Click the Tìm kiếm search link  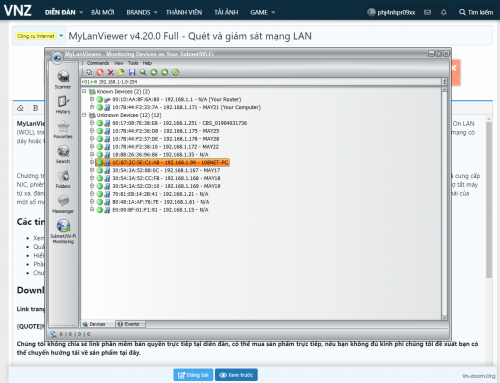tap(476, 12)
